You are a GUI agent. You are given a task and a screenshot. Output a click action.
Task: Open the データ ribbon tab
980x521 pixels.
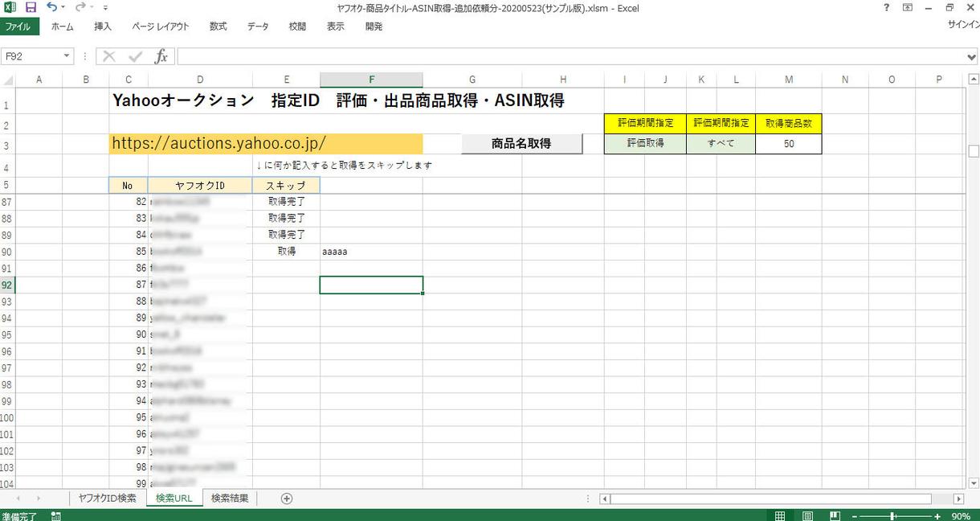(x=258, y=27)
